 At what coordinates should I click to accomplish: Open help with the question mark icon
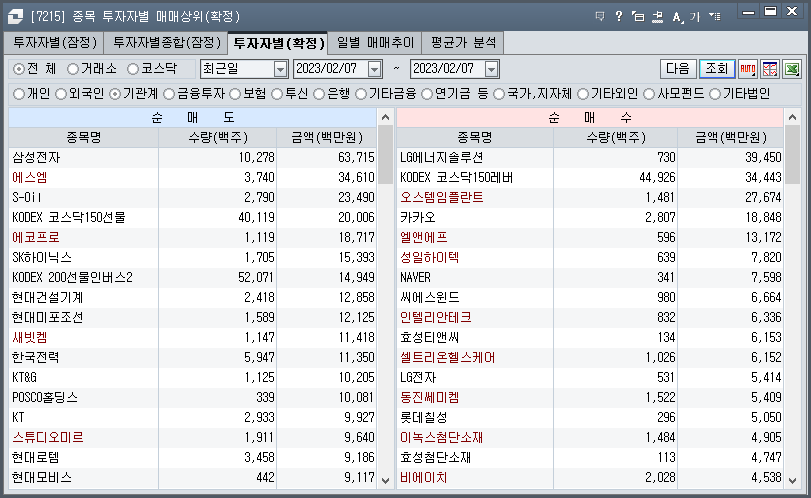(619, 17)
